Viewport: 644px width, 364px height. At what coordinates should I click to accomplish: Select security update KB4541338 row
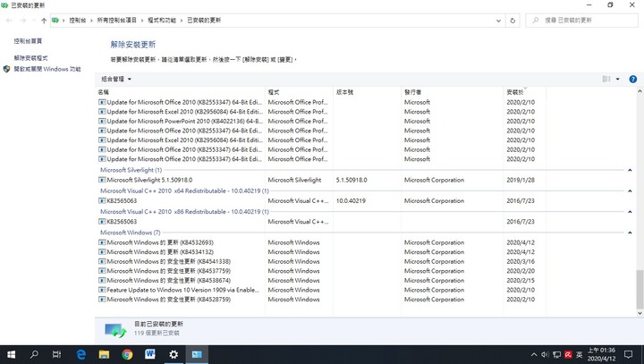322,261
